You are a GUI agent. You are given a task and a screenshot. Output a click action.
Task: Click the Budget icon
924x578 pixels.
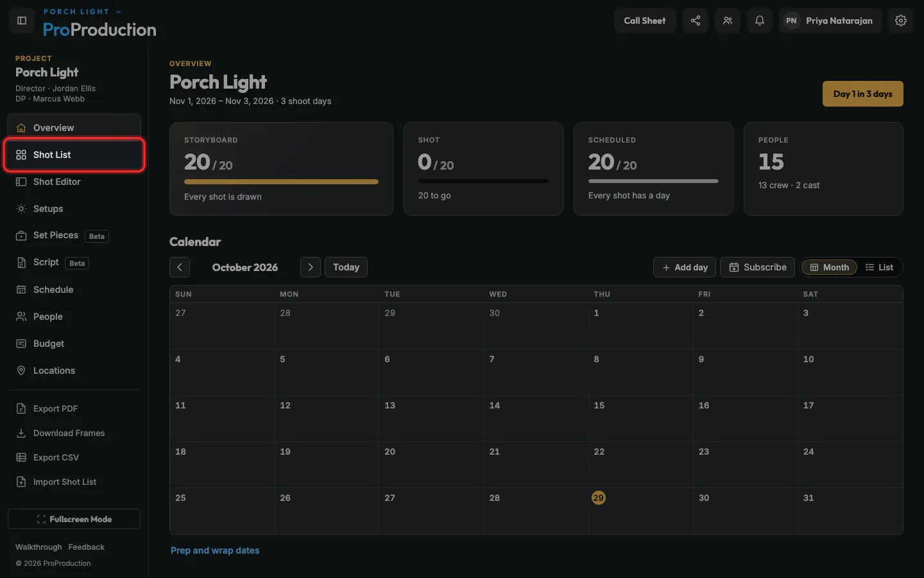(x=21, y=344)
